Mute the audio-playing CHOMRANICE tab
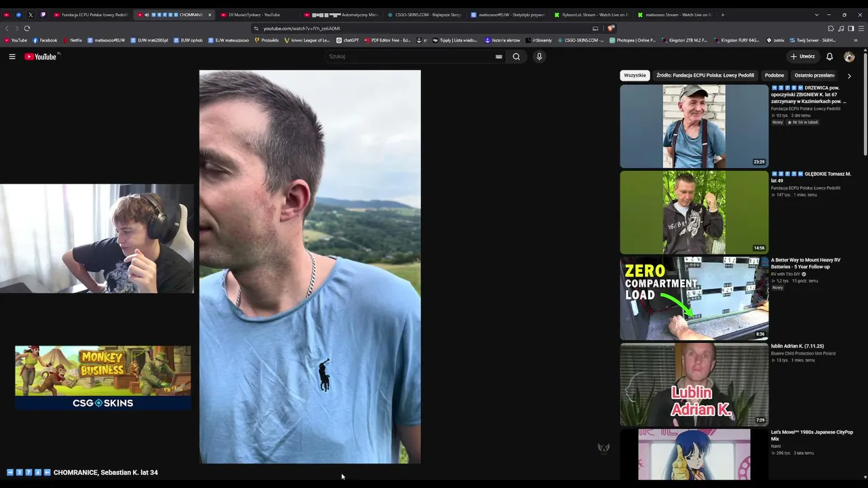The height and width of the screenshot is (488, 868). pos(146,15)
